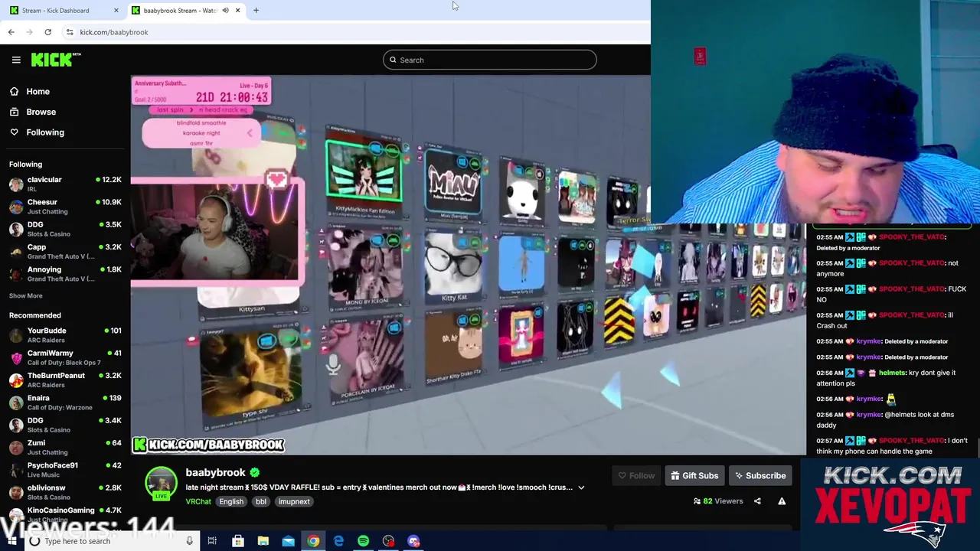Go back in the browser
Viewport: 980px width, 551px height.
(11, 32)
